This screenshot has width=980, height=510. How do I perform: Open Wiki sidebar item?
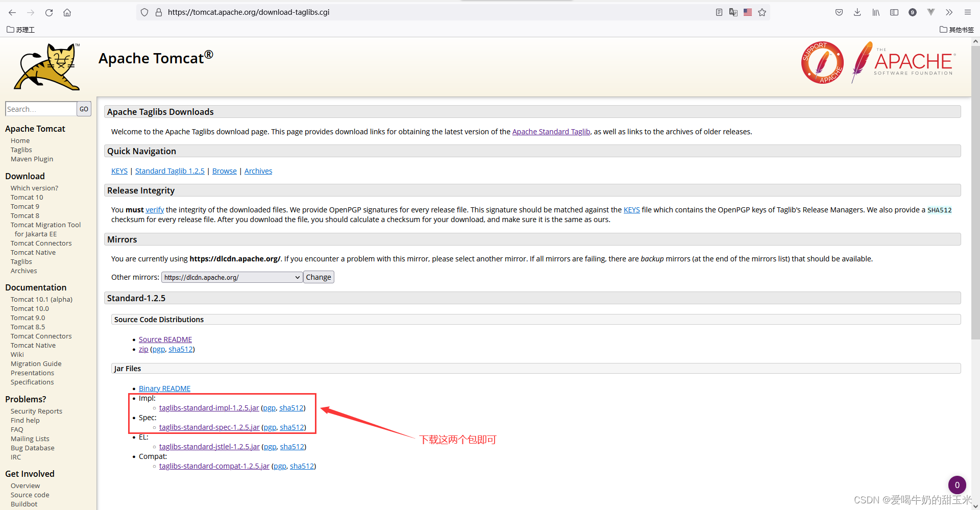coord(17,354)
